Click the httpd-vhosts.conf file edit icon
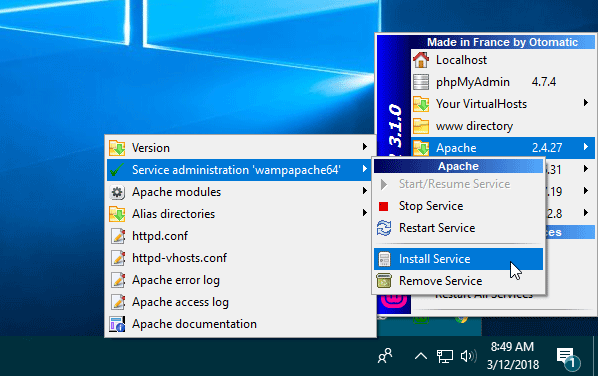The width and height of the screenshot is (598, 376). coord(117,258)
